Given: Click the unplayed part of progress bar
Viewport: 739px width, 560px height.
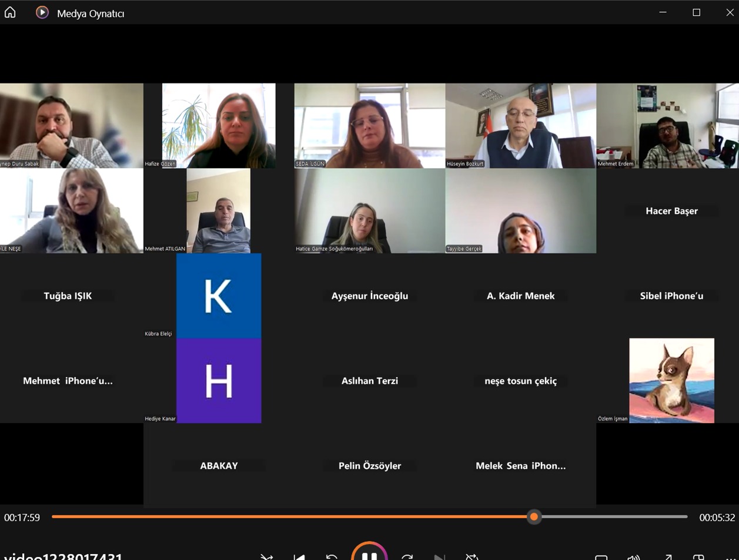Looking at the screenshot, I should click(x=611, y=517).
